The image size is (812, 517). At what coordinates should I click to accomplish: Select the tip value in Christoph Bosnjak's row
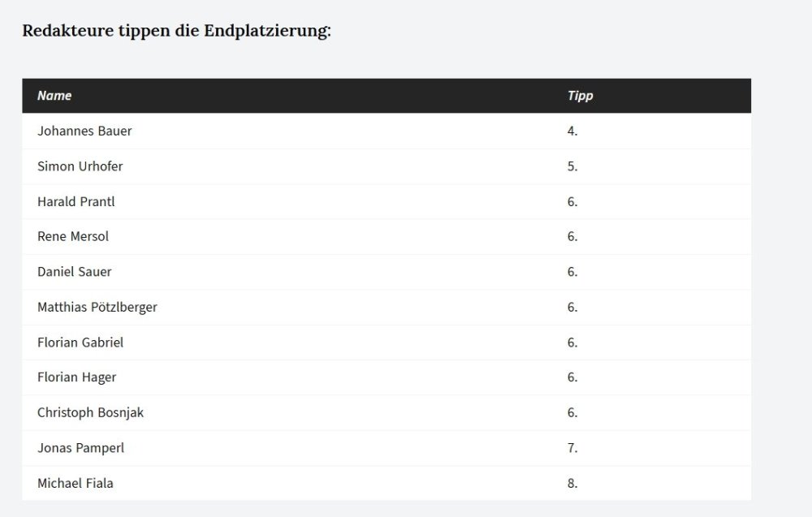[x=572, y=412]
